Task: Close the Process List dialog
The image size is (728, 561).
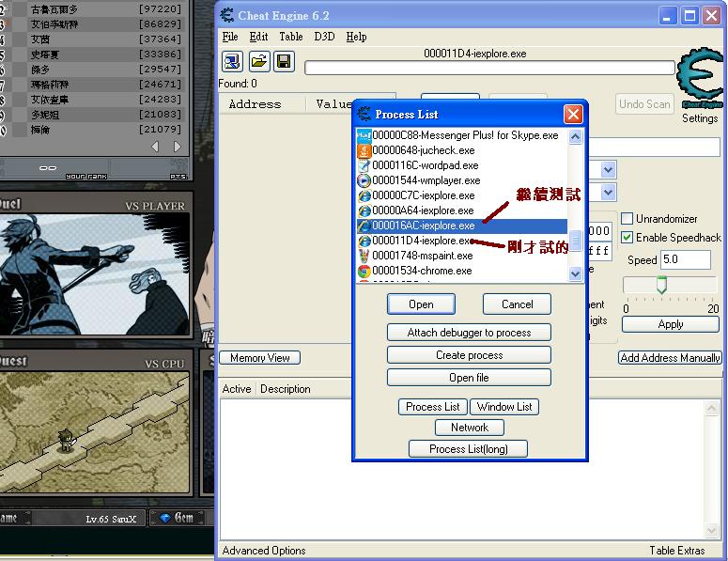Action: 573,115
